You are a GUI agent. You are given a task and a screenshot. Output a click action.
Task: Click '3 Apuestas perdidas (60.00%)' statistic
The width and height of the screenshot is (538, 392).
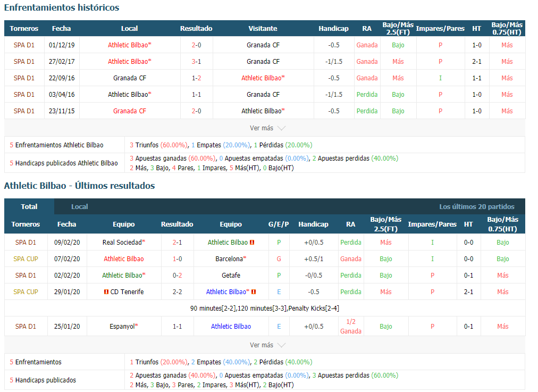[356, 375]
